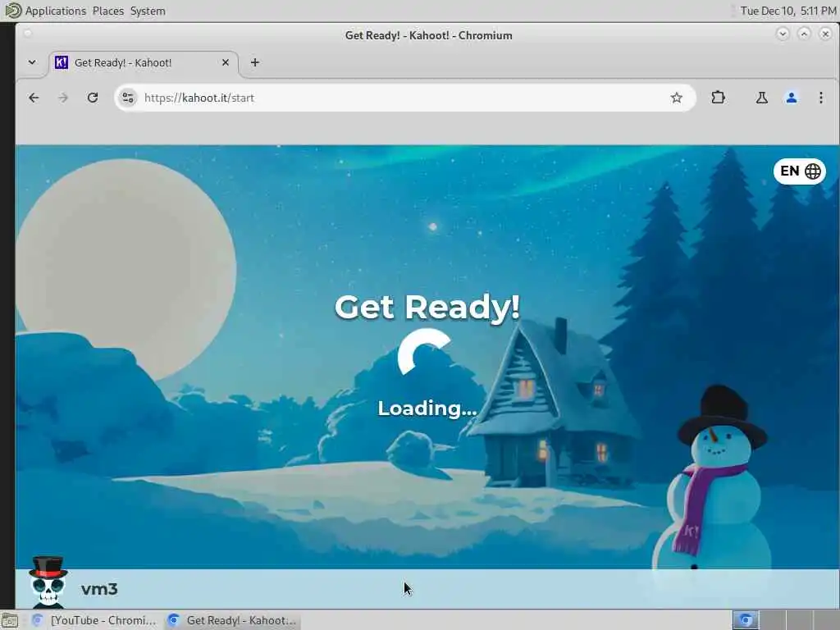The width and height of the screenshot is (840, 630).
Task: Click the browser forward arrow
Action: tap(63, 98)
